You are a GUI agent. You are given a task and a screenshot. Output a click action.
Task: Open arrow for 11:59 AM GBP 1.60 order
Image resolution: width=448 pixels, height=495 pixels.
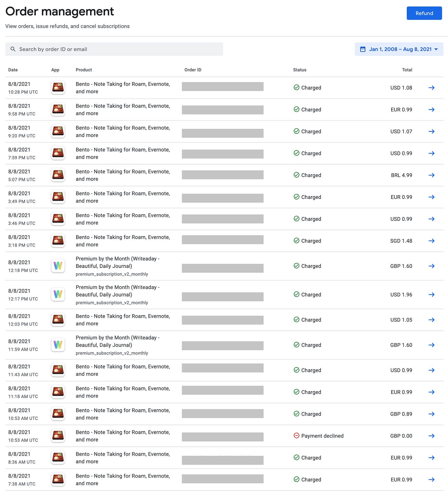pyautogui.click(x=431, y=345)
